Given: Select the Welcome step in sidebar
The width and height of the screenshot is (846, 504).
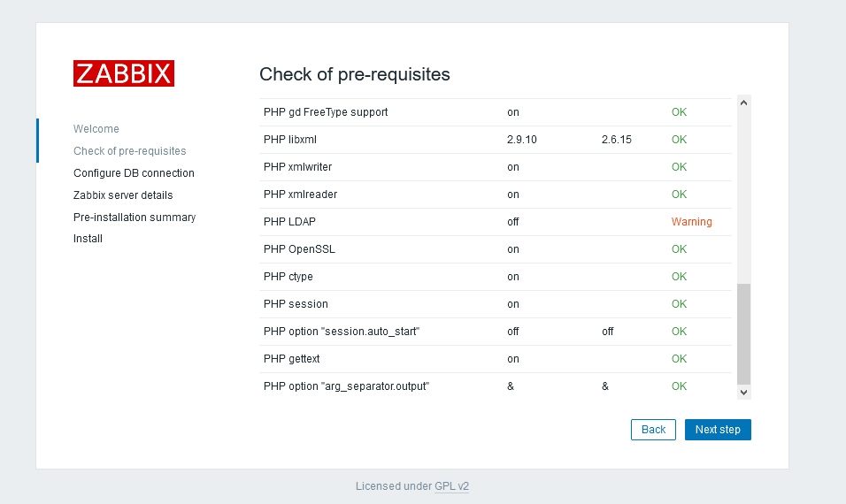Looking at the screenshot, I should pyautogui.click(x=96, y=129).
